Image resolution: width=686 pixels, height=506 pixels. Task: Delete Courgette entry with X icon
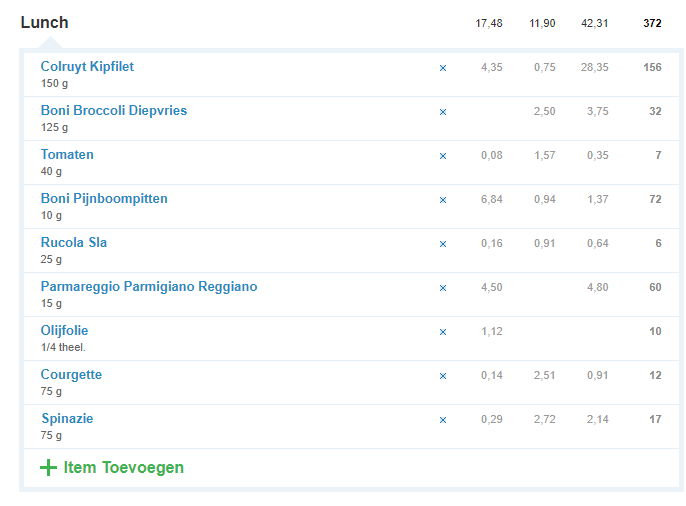pos(443,376)
